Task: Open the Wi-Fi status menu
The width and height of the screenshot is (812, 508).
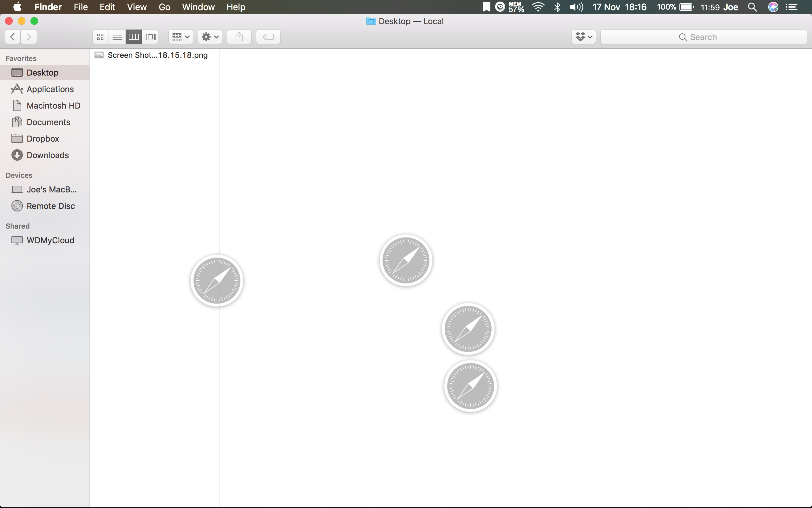Action: [538, 7]
